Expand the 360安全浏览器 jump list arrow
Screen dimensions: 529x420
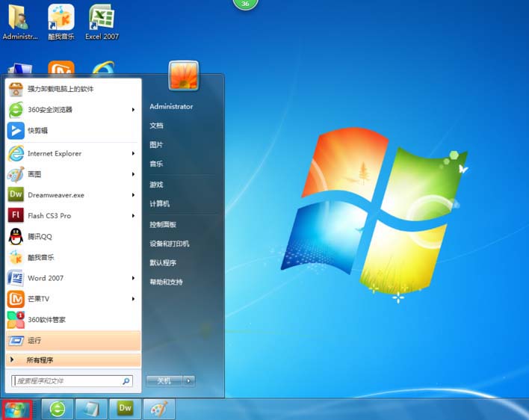[x=134, y=110]
